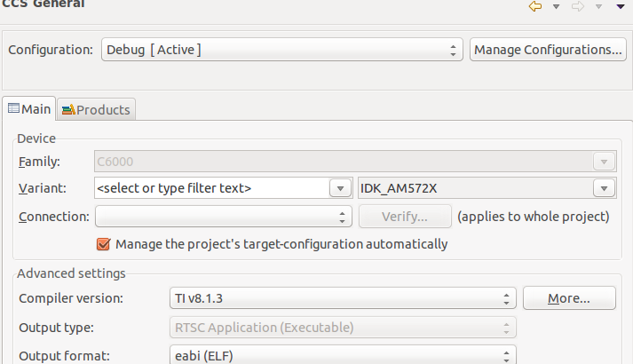Click the Variant filter text field

pyautogui.click(x=209, y=188)
